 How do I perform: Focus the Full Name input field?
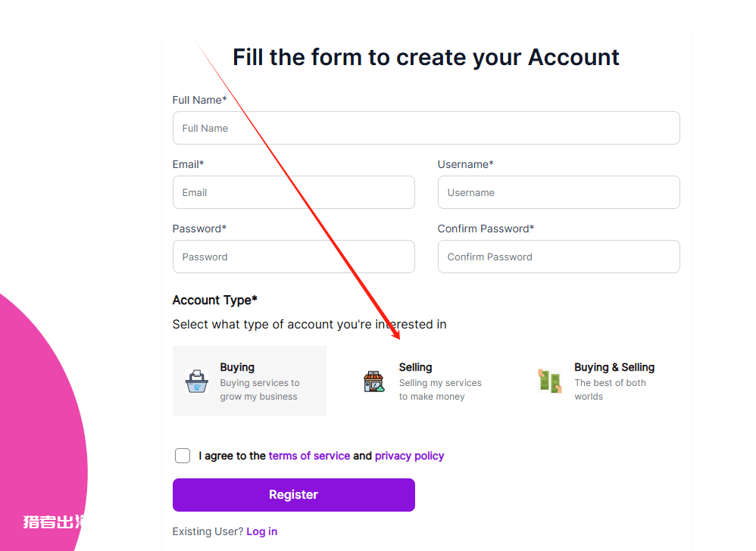click(x=426, y=128)
